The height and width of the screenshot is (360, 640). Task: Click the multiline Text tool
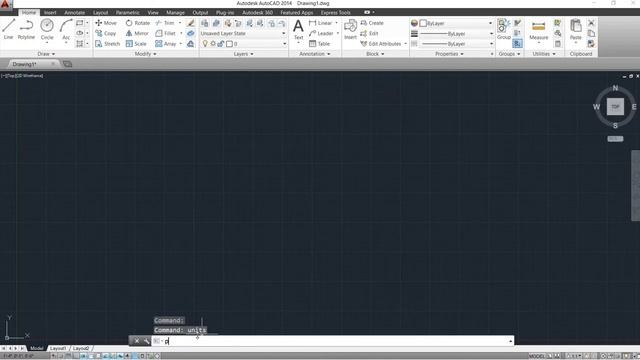tap(298, 29)
